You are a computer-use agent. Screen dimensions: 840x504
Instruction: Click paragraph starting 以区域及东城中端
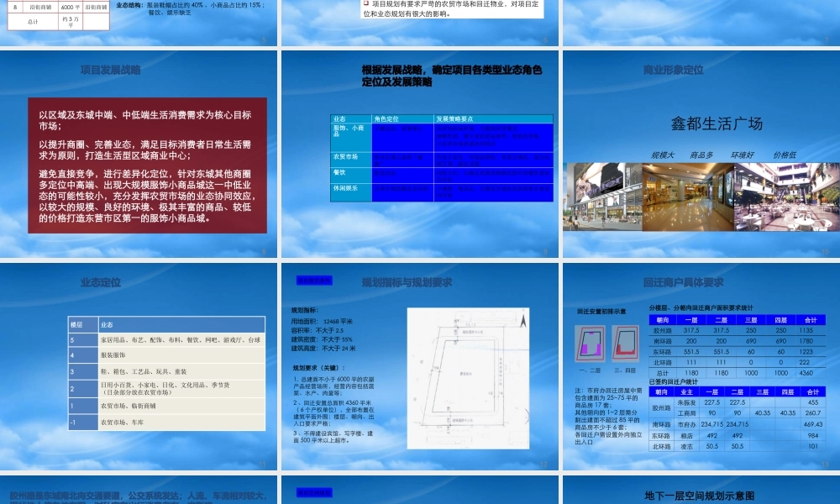pos(145,120)
